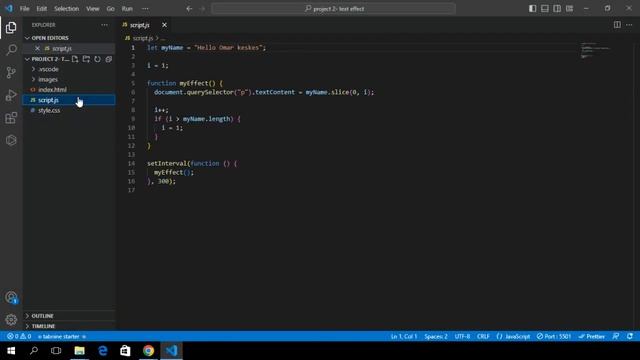Open File Explorer from taskbar
Viewport: 640px width, 360px height.
pyautogui.click(x=80, y=351)
